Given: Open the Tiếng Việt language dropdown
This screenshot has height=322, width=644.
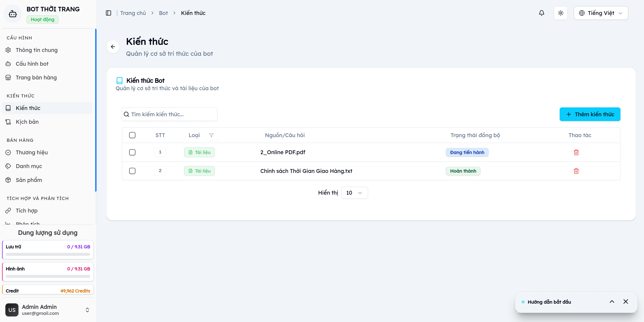Looking at the screenshot, I should [601, 13].
